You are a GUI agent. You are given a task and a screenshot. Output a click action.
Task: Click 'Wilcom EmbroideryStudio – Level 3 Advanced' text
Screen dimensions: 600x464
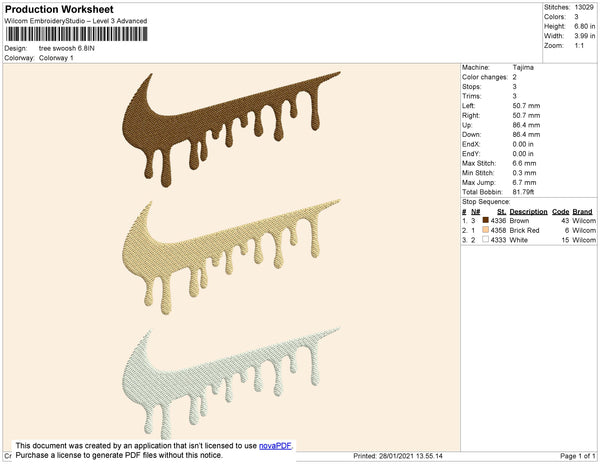[76, 21]
